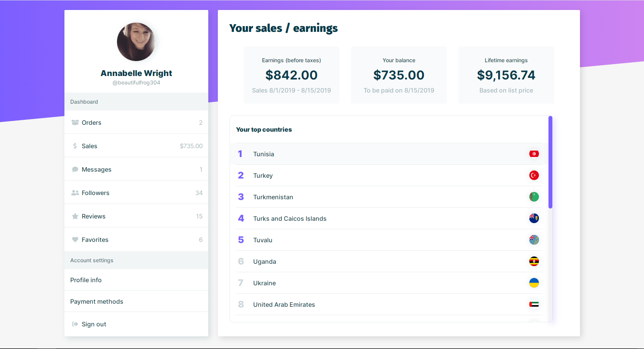This screenshot has width=644, height=349.
Task: Click the Sign out arrow icon
Action: [75, 324]
